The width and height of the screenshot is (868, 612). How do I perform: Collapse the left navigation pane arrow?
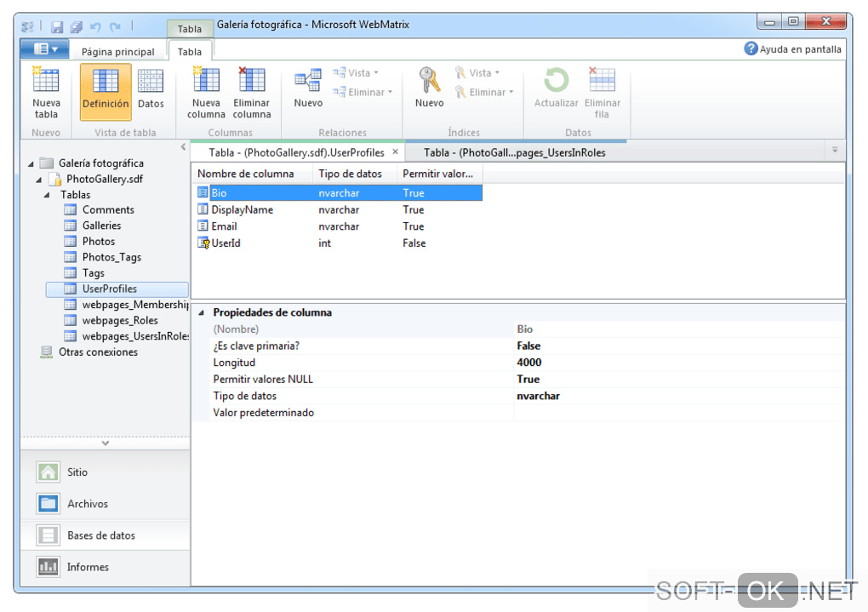tap(183, 146)
